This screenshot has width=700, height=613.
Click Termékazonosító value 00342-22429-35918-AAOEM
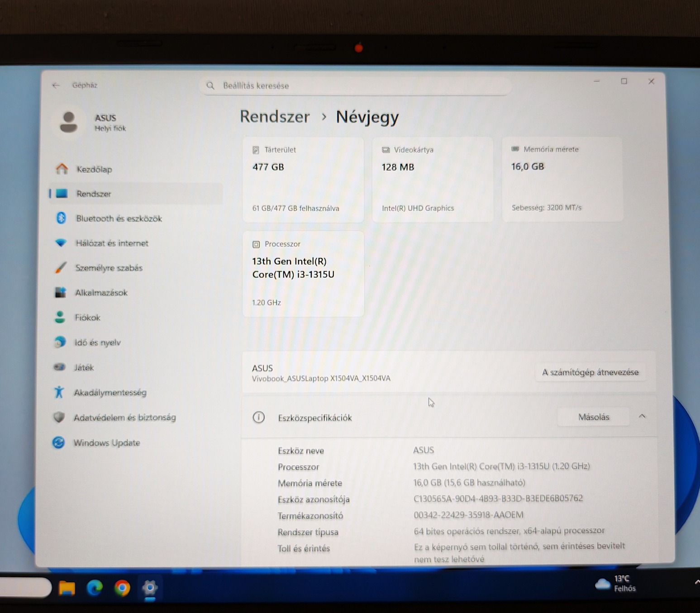[468, 515]
